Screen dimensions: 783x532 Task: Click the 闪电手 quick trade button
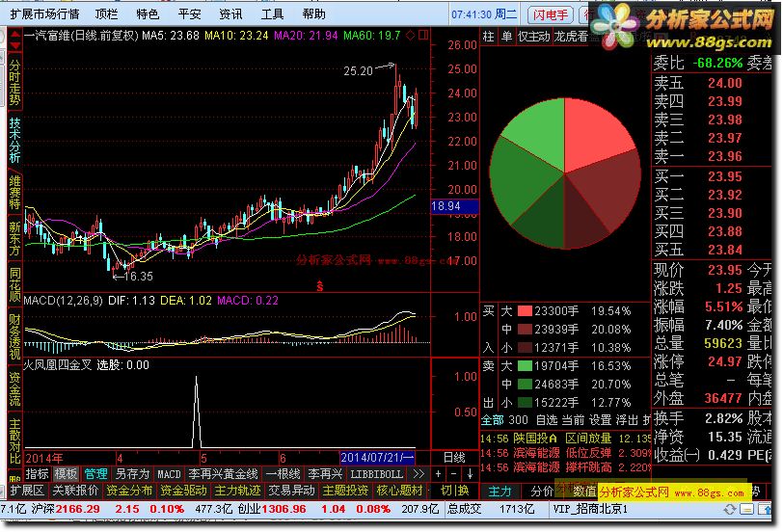[x=550, y=14]
